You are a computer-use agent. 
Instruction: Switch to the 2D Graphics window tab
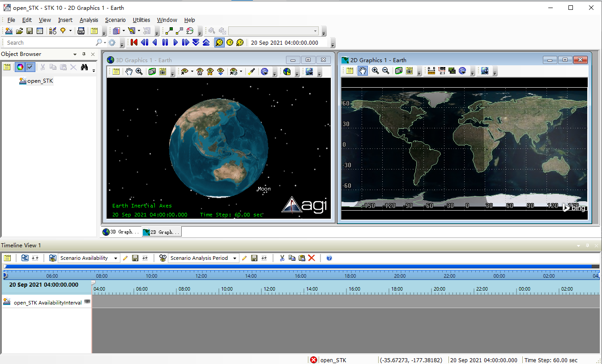161,232
